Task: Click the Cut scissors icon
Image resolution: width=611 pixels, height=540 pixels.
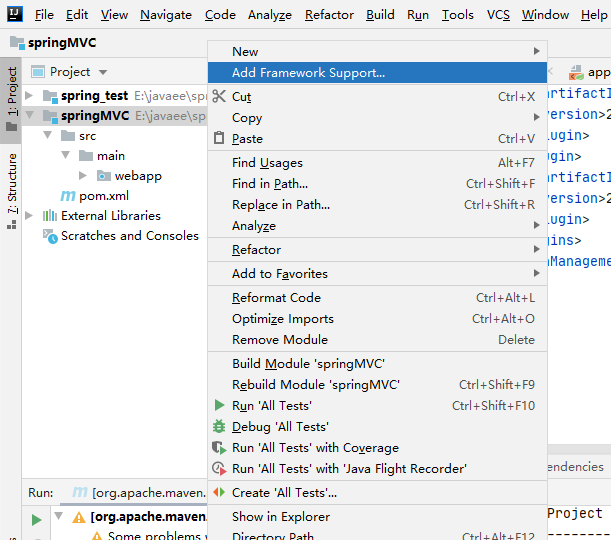Action: pos(219,96)
